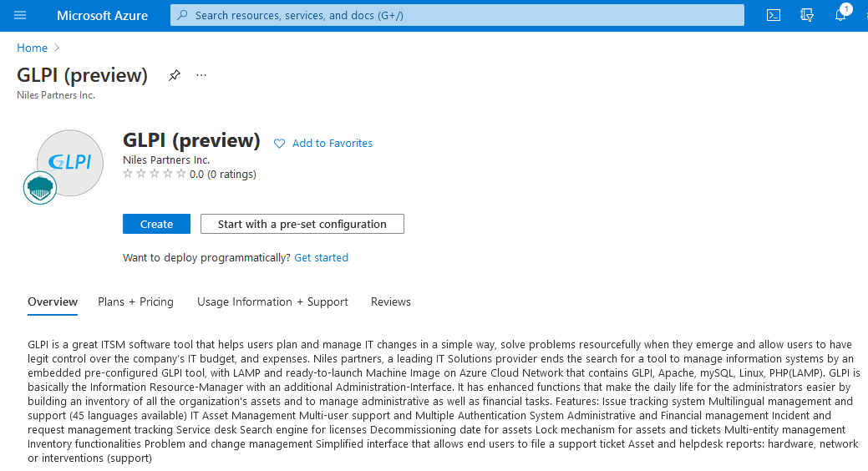Screen dimensions: 868x471
Task: Click the Create button
Action: point(156,224)
